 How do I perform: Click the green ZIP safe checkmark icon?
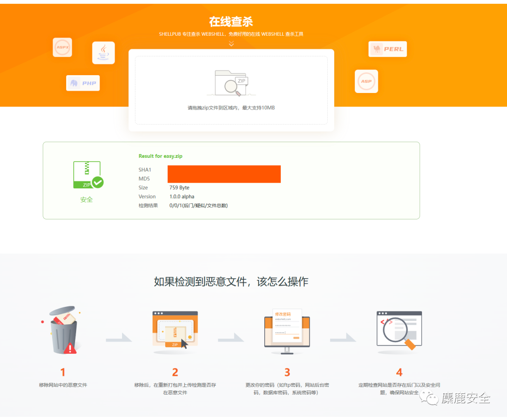tap(88, 175)
